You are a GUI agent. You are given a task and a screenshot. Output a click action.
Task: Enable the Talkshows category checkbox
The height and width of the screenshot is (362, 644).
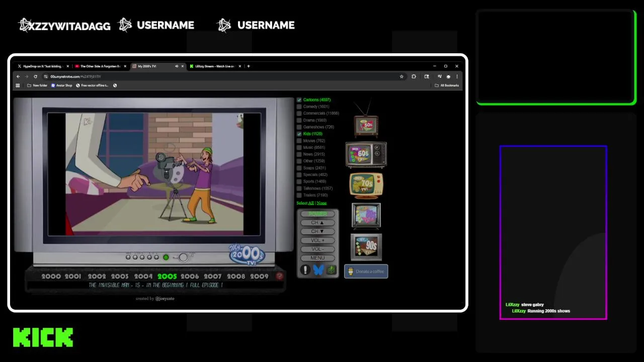click(x=299, y=188)
